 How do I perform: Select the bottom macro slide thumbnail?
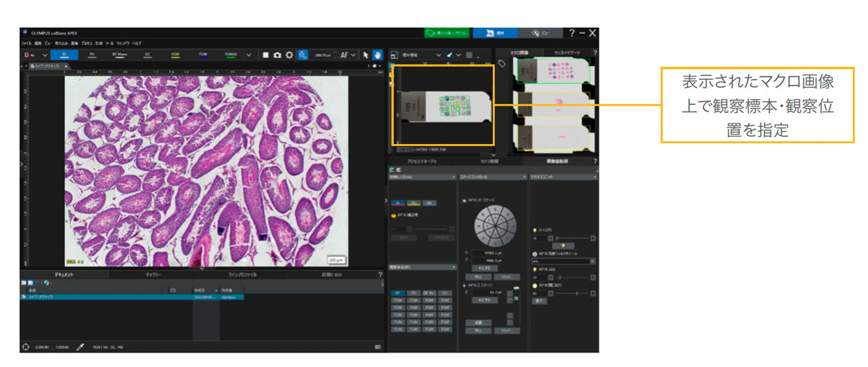[554, 137]
